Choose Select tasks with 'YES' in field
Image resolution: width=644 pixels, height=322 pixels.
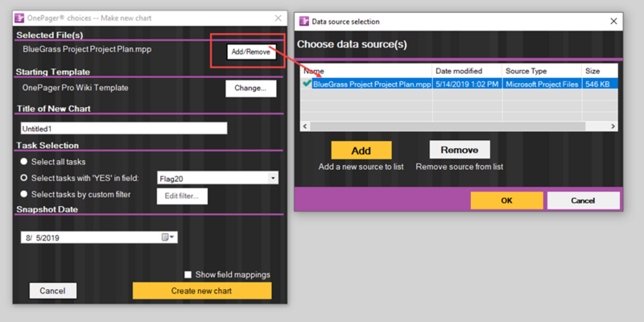point(24,178)
